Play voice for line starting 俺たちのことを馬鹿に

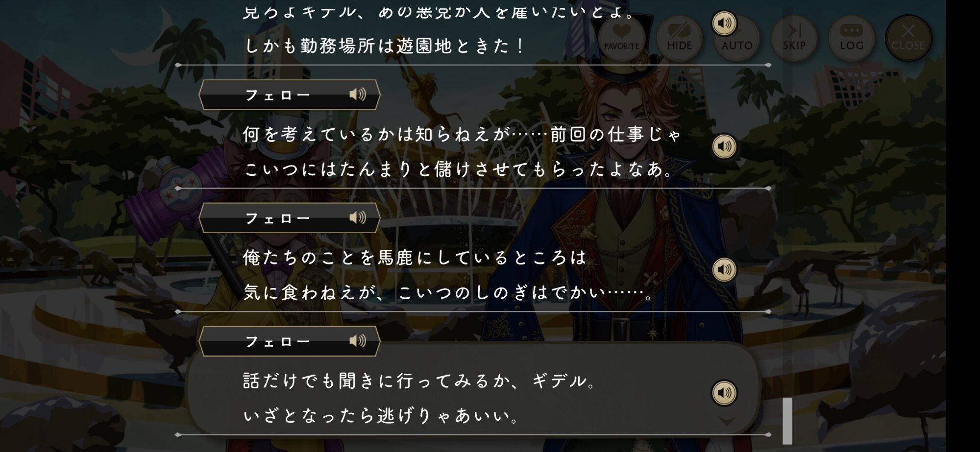click(x=724, y=270)
